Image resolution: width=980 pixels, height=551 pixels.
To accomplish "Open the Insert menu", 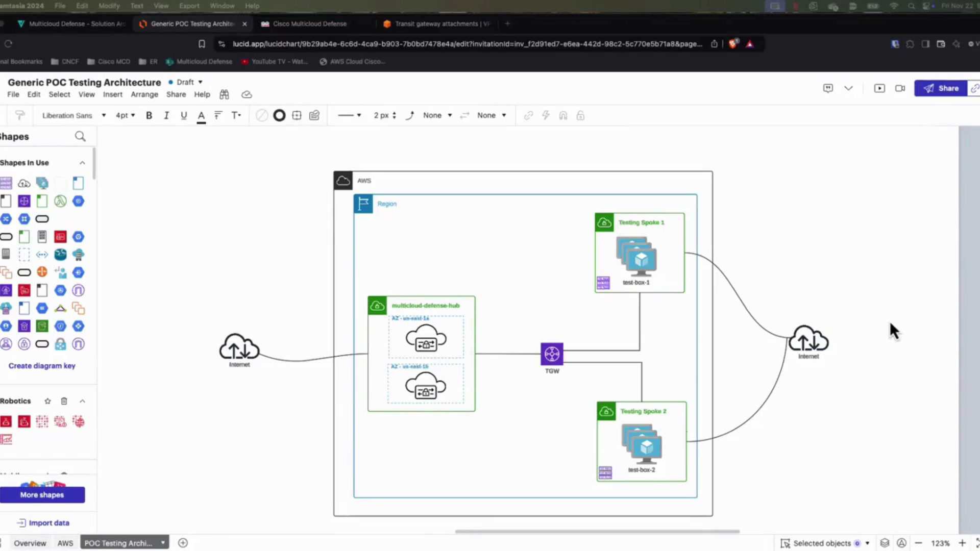I will coord(113,94).
